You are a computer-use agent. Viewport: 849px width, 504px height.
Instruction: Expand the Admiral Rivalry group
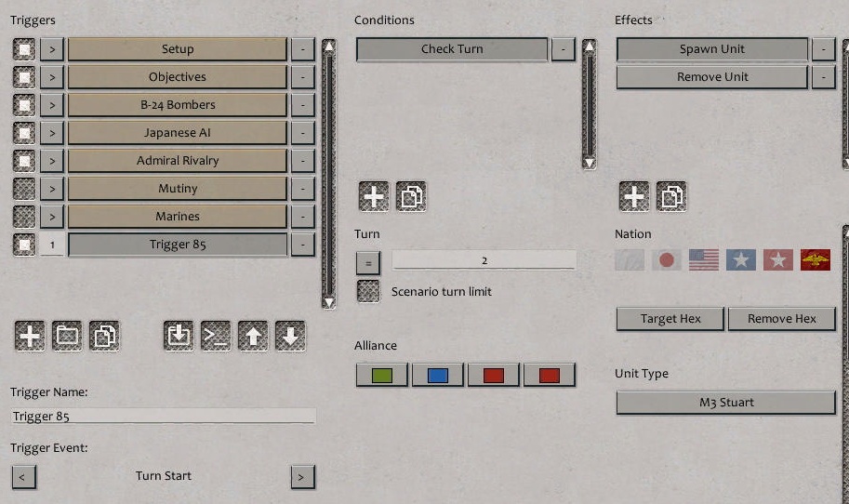pyautogui.click(x=52, y=161)
